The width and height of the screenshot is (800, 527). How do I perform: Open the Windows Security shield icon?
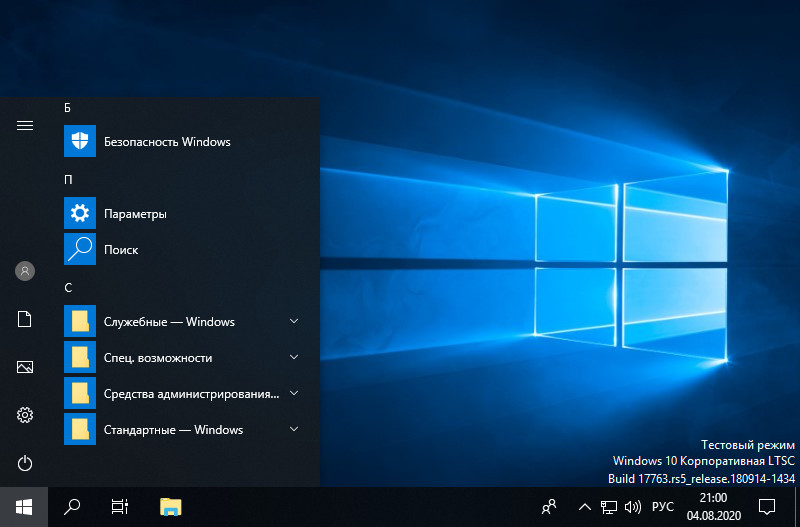[x=80, y=141]
